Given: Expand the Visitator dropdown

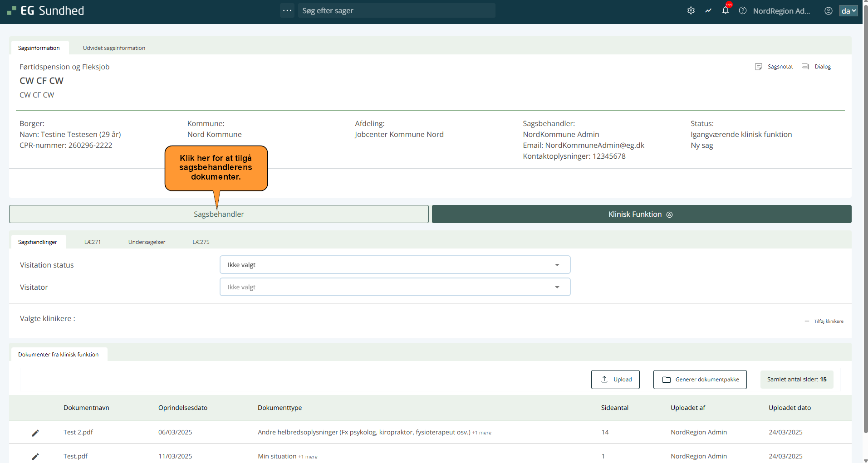Looking at the screenshot, I should [x=395, y=287].
